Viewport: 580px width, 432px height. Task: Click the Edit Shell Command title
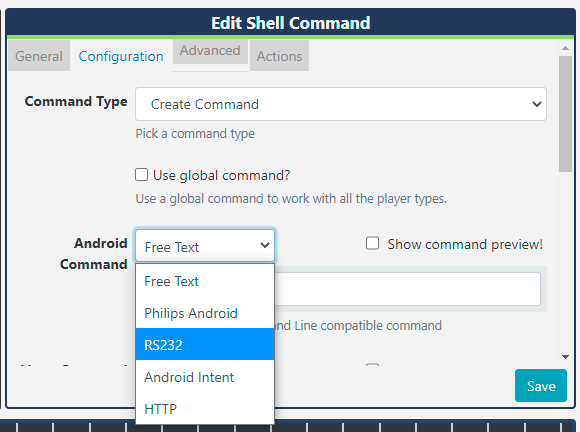[291, 23]
